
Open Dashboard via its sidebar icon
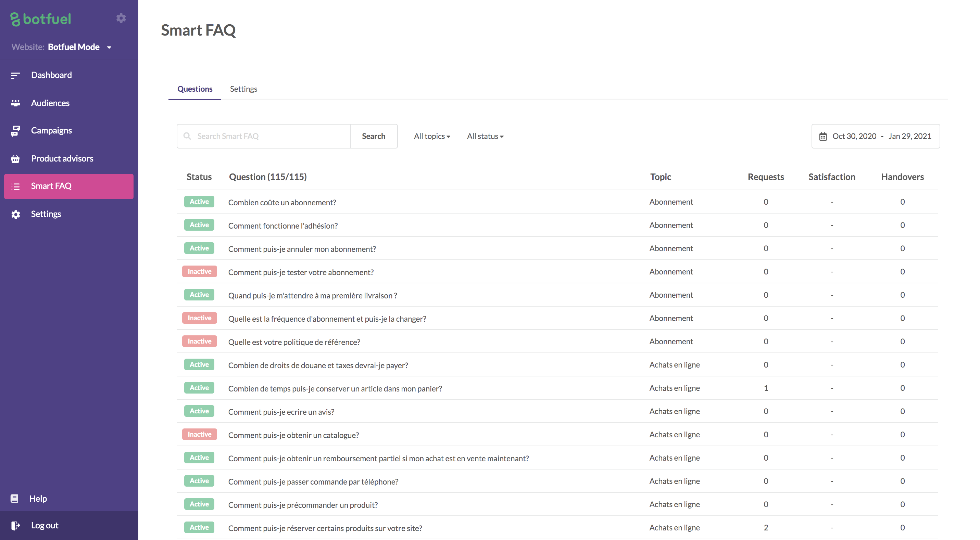pos(15,75)
